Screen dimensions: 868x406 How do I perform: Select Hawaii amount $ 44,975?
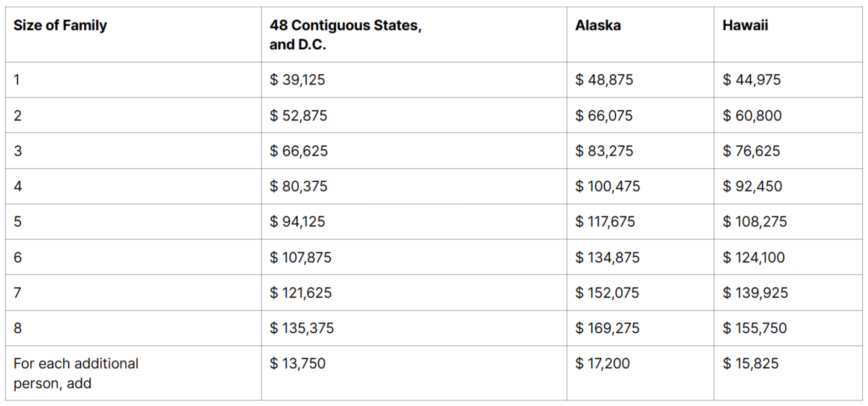tap(751, 80)
